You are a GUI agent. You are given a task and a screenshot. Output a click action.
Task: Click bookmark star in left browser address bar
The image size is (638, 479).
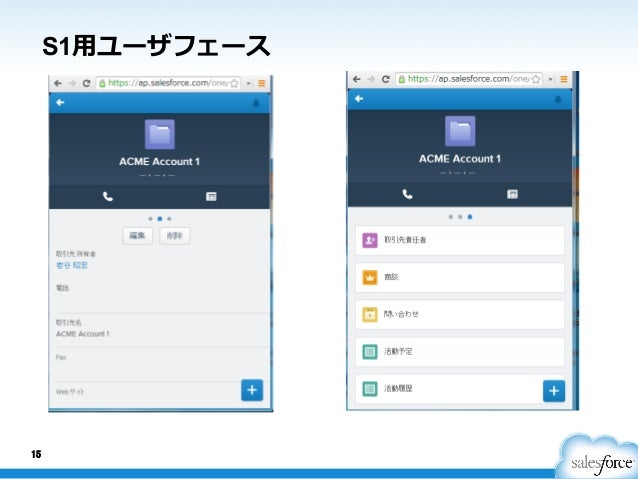[x=234, y=83]
